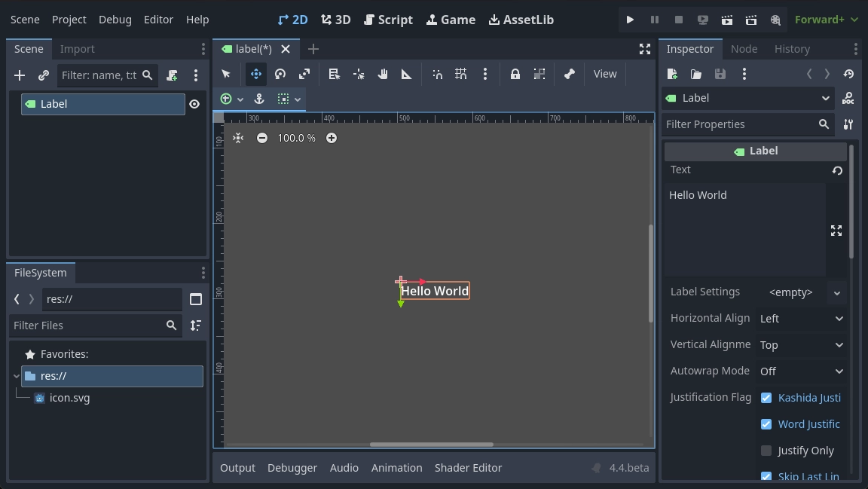Enable the Justify Only checkbox
Viewport: 868px width, 489px height.
click(x=766, y=450)
